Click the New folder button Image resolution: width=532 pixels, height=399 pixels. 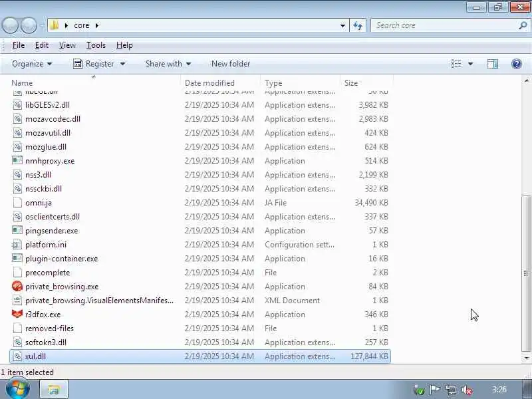tap(231, 64)
